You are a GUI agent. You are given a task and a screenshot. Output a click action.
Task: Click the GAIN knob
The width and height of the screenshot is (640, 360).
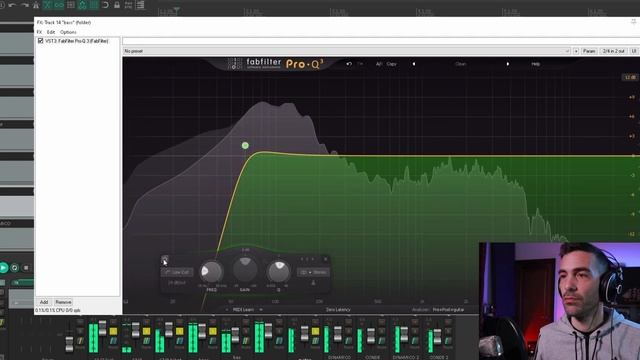coord(245,269)
